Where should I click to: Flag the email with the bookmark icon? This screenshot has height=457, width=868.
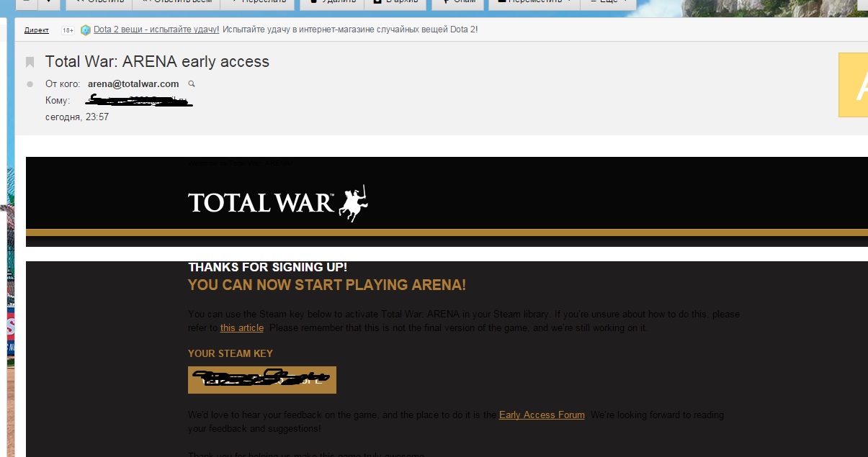pos(30,62)
